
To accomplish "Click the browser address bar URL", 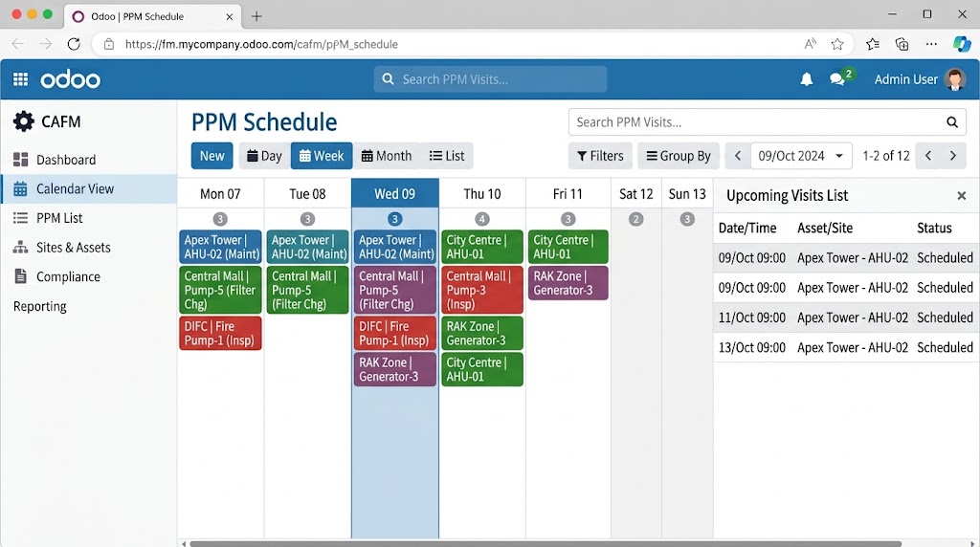I will [261, 44].
